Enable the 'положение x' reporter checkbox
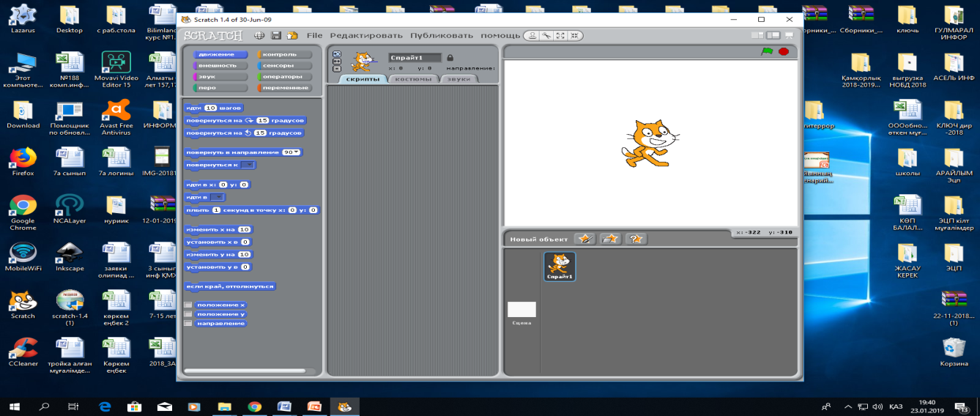This screenshot has width=980, height=416. pos(188,305)
